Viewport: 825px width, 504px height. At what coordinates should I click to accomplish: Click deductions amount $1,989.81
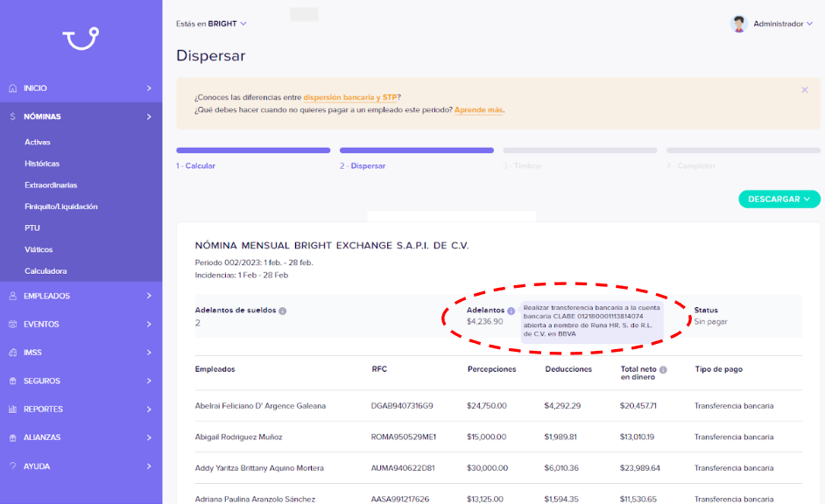tap(561, 437)
